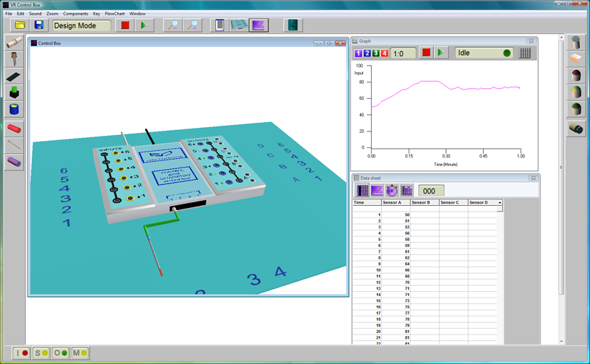Save project with the floppy disk icon
This screenshot has height=364, width=590.
pos(39,25)
